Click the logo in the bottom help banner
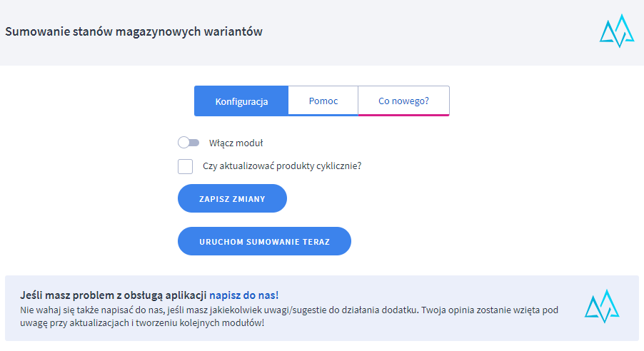The height and width of the screenshot is (351, 644). click(x=601, y=306)
